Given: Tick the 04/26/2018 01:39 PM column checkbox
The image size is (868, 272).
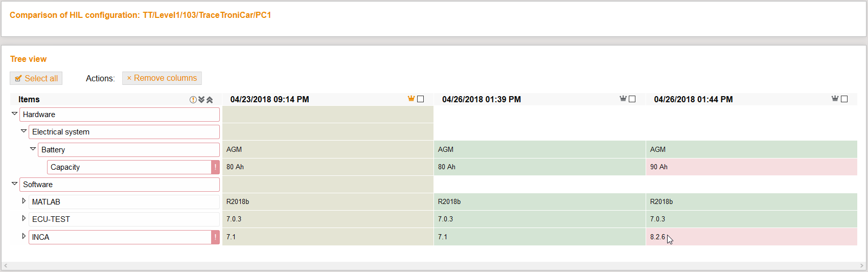Looking at the screenshot, I should [x=632, y=99].
